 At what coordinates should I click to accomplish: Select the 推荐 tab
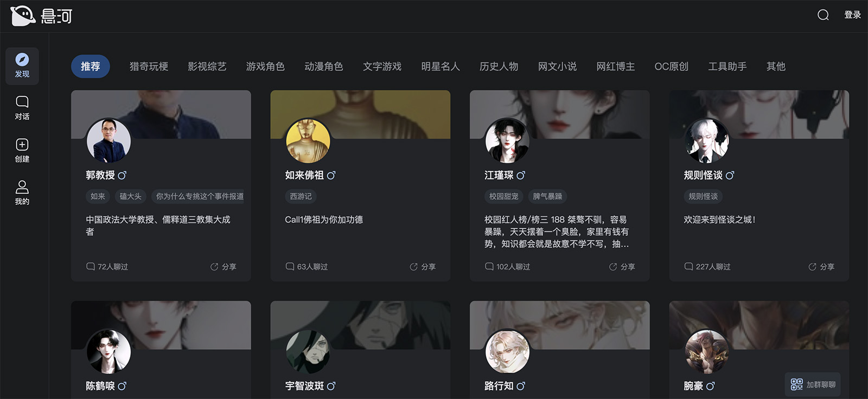click(91, 66)
